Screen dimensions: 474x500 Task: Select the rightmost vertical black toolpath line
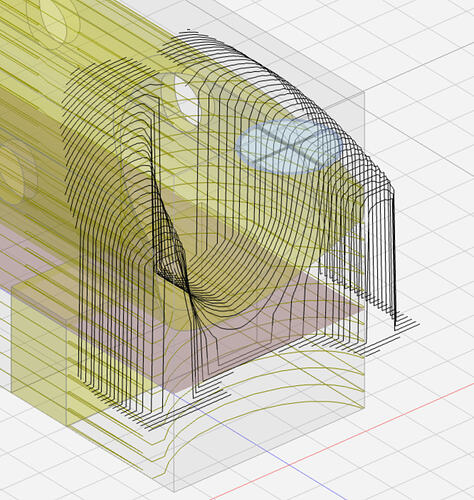pos(395,260)
